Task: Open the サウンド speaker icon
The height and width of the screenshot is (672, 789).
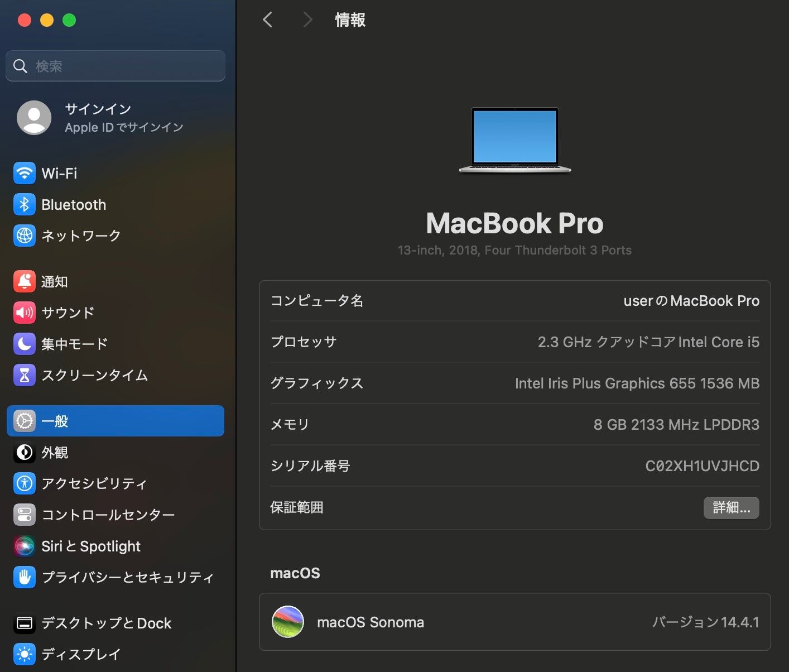Action: (24, 313)
